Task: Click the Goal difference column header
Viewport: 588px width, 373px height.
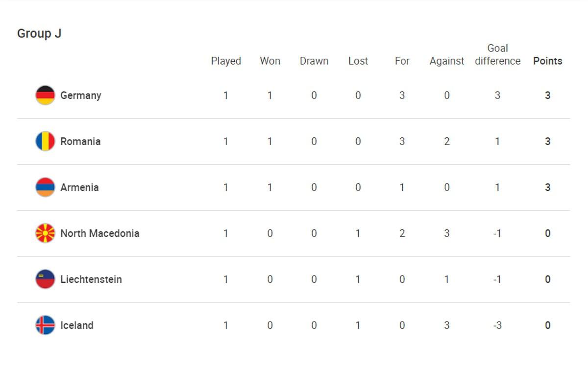Action: [497, 55]
